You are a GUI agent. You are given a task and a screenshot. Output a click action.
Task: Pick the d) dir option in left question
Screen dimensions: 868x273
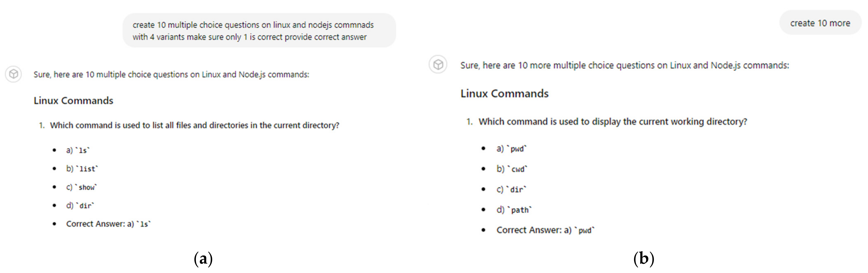click(80, 206)
